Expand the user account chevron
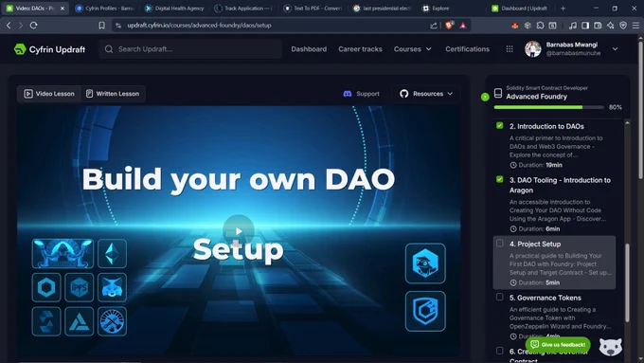 (x=615, y=49)
